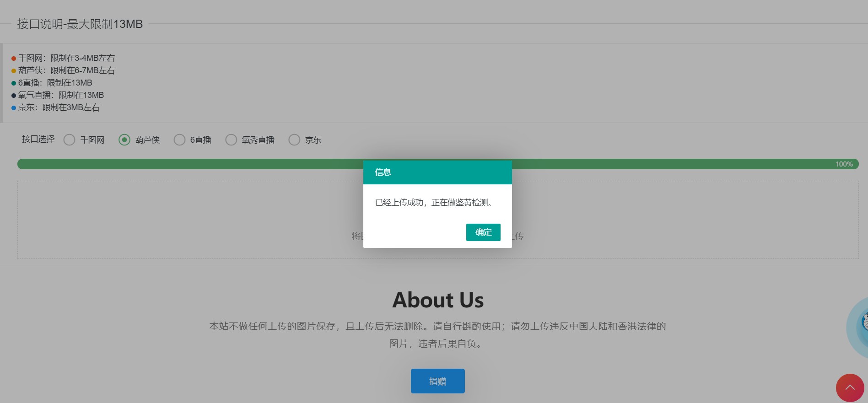
Task: Click the 信息 dialog title bar
Action: [437, 172]
